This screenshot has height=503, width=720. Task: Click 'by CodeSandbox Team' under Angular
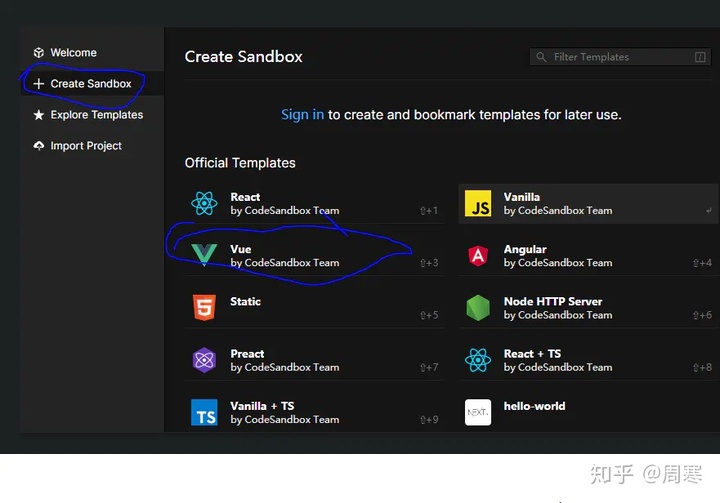tap(558, 263)
